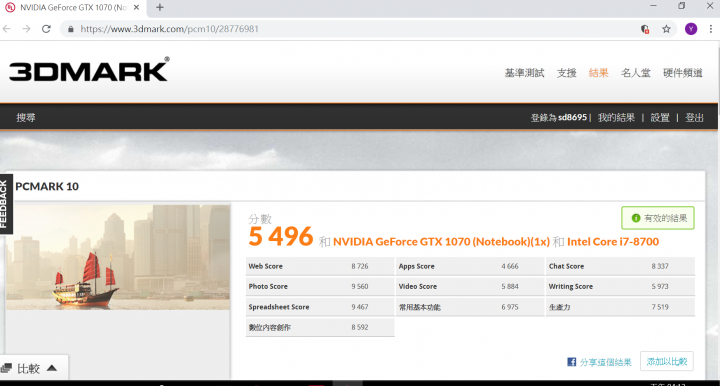This screenshot has width=720, height=386.
Task: Click the padlock site security icon
Action: 70,29
